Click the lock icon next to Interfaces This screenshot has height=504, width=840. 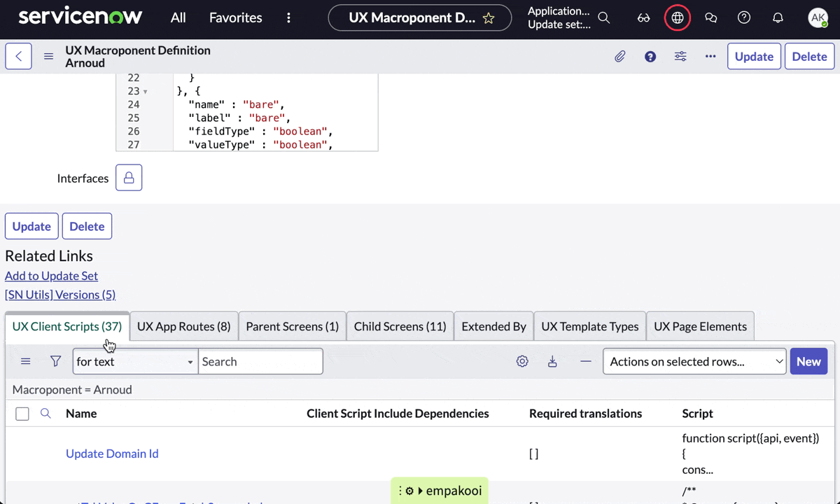pyautogui.click(x=128, y=177)
